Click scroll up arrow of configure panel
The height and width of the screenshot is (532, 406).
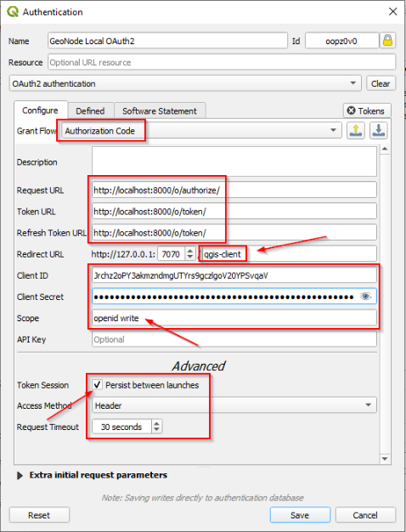[x=385, y=149]
